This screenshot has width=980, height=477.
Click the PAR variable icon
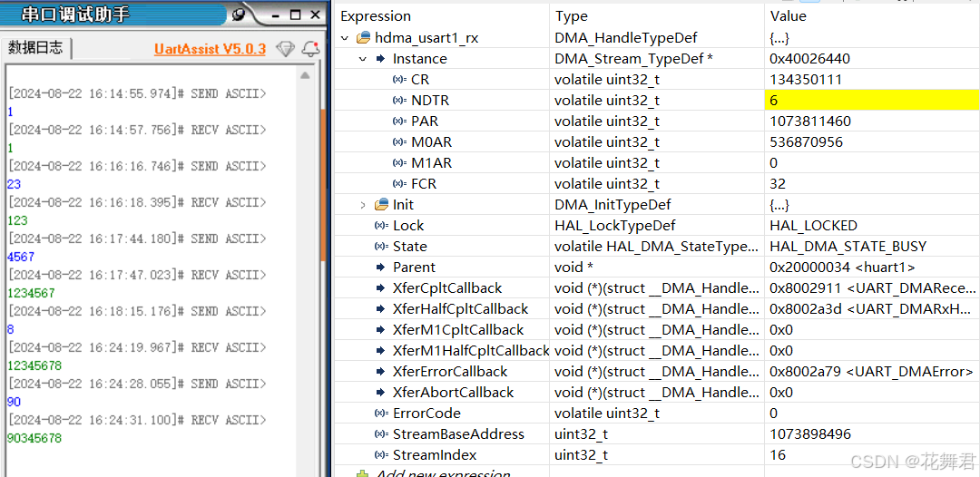click(400, 122)
